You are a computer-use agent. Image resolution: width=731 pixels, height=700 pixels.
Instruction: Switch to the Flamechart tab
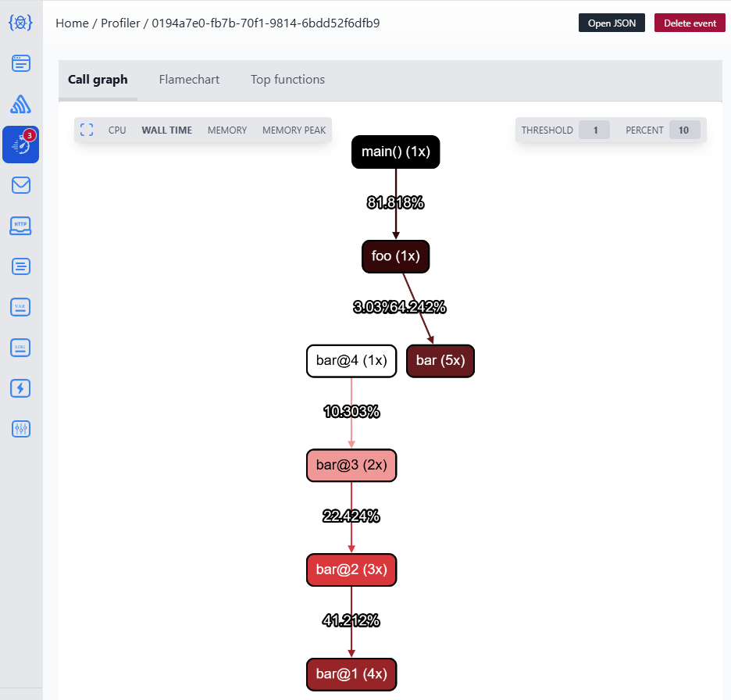(x=189, y=80)
